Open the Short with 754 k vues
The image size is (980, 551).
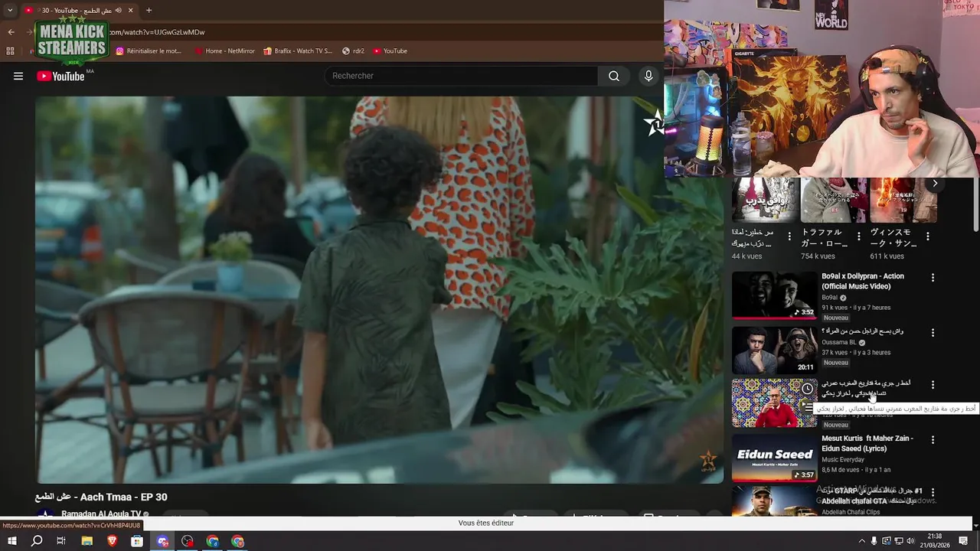[x=835, y=200]
